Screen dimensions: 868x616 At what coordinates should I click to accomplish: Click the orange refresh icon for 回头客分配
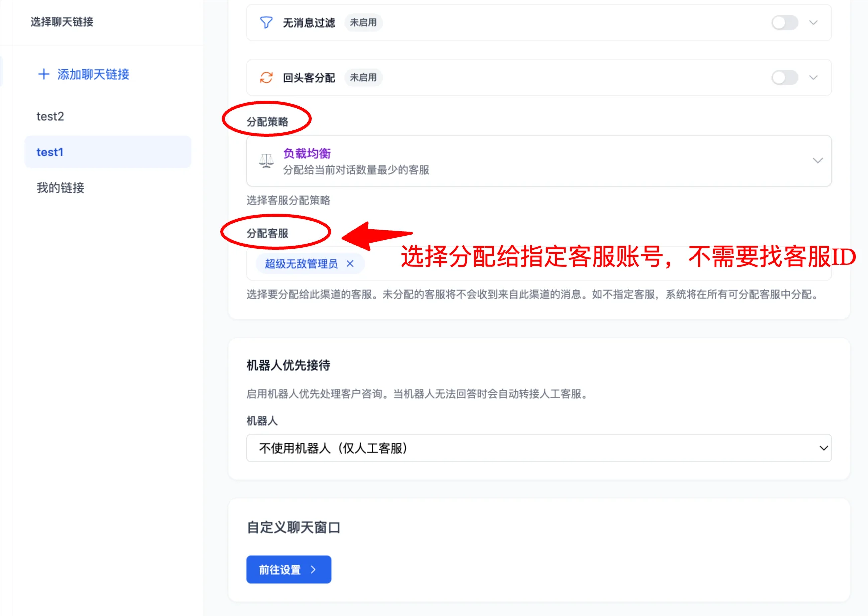pos(266,78)
